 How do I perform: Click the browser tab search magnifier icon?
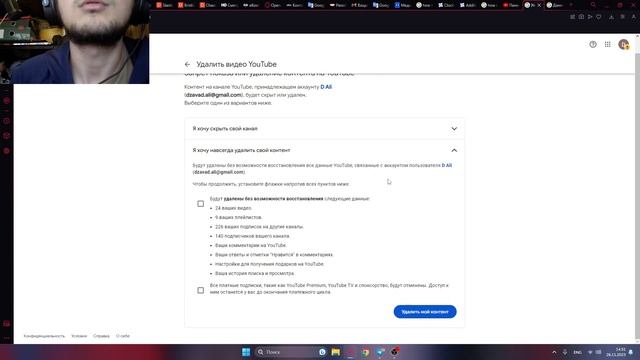click(593, 5)
